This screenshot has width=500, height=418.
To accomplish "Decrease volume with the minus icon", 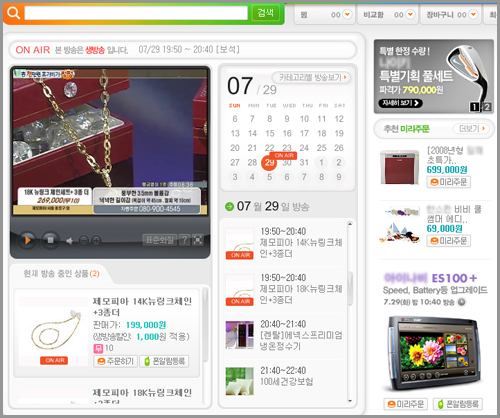I will click(x=84, y=241).
